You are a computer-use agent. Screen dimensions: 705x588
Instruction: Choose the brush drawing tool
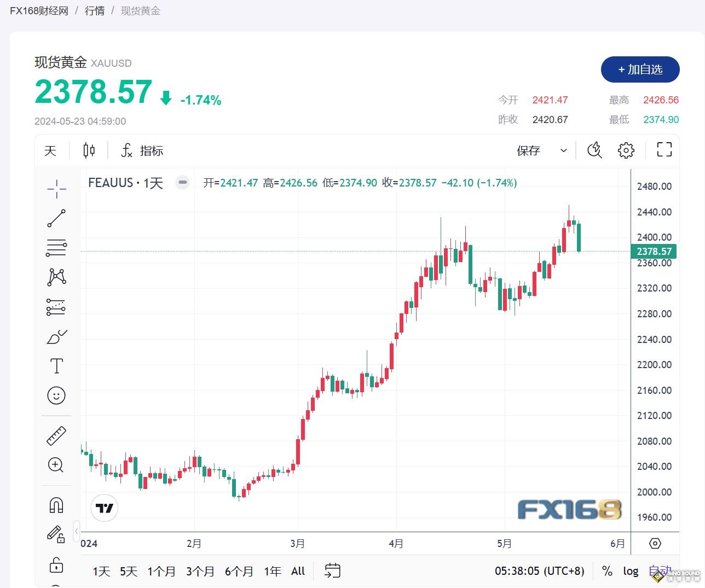56,337
